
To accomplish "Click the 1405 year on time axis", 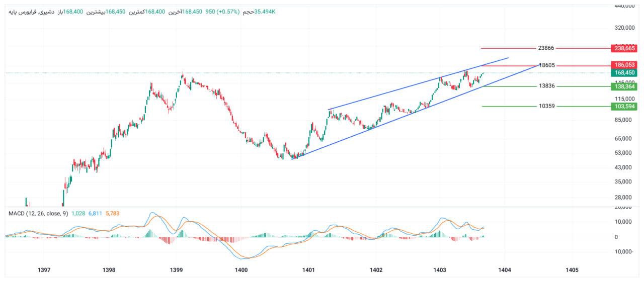I will (x=572, y=270).
